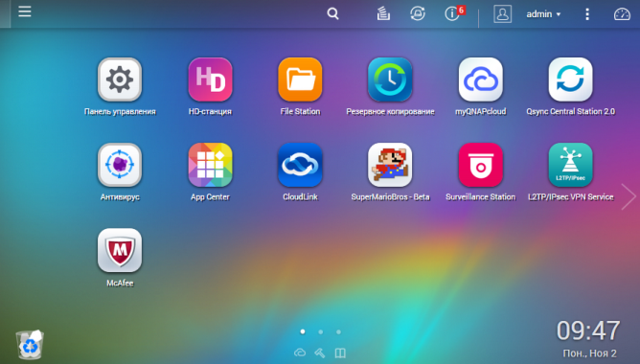Screen dimensions: 640x364
Task: Launch CloudLink app icon
Action: point(300,165)
